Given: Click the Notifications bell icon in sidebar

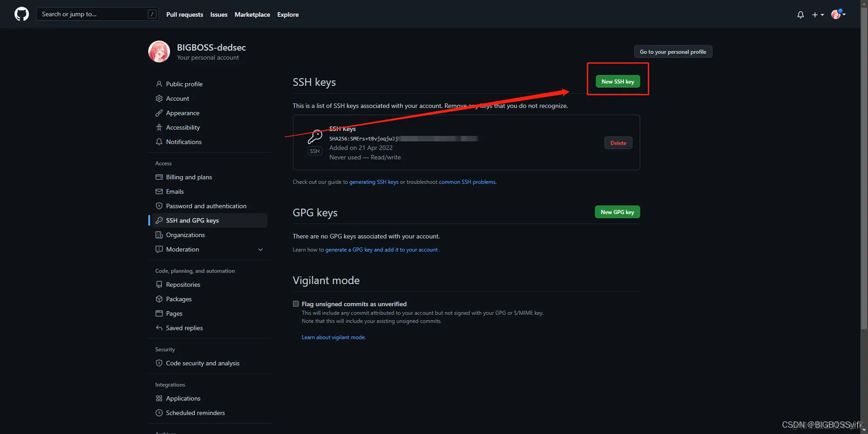Looking at the screenshot, I should 159,142.
